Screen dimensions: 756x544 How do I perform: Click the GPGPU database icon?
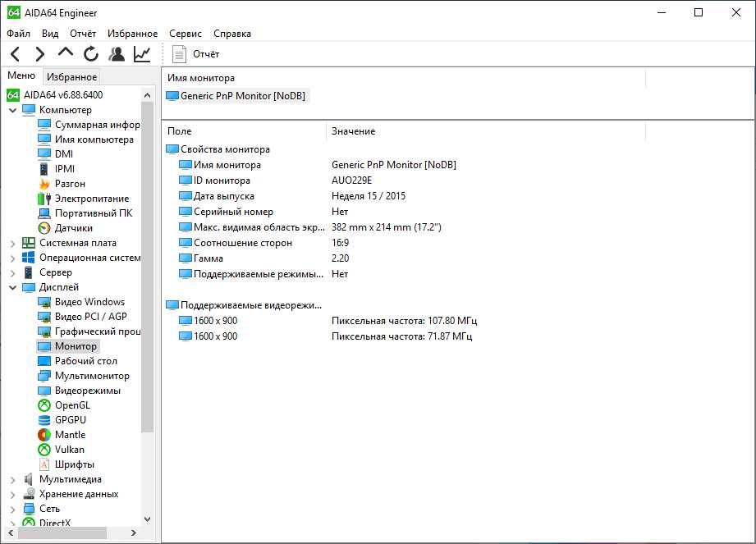(44, 420)
